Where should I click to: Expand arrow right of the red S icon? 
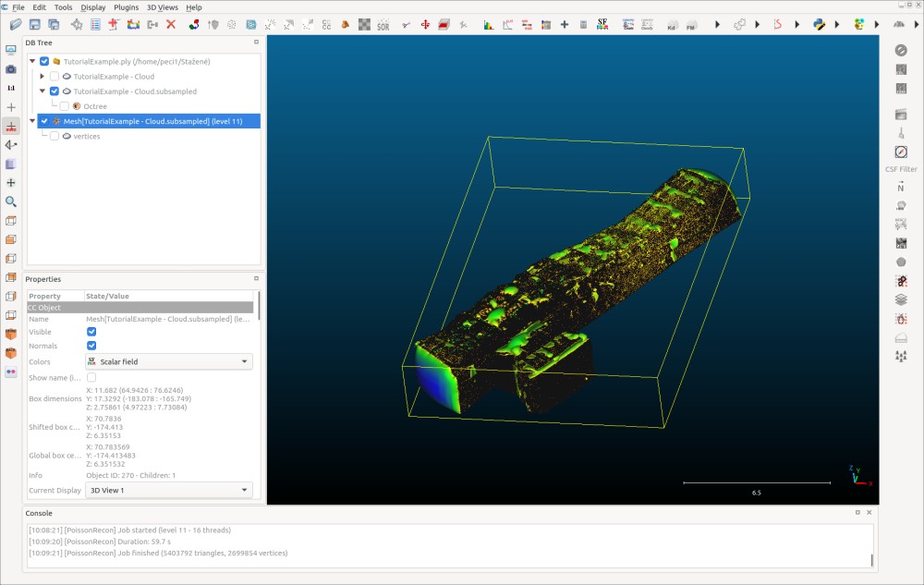coord(796,25)
